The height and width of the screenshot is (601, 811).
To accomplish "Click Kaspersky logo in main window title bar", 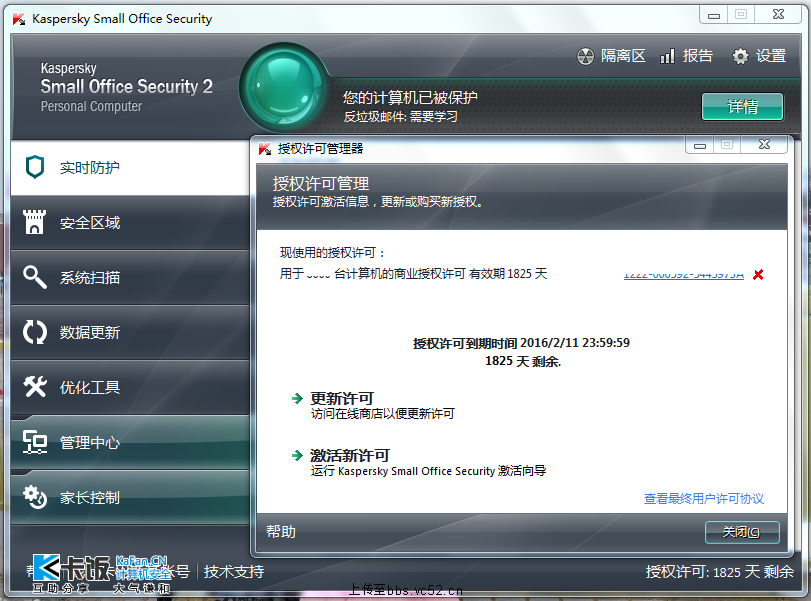I will tap(19, 19).
